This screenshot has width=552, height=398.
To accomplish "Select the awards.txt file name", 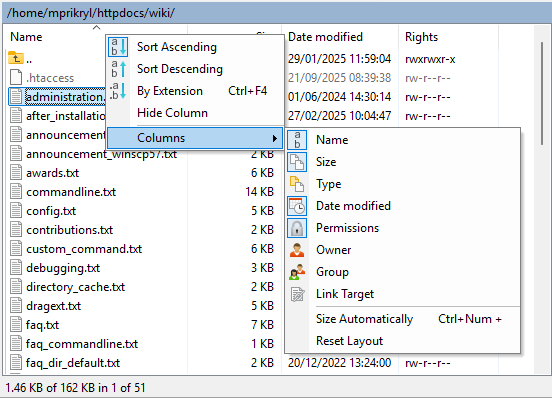I will [x=52, y=173].
